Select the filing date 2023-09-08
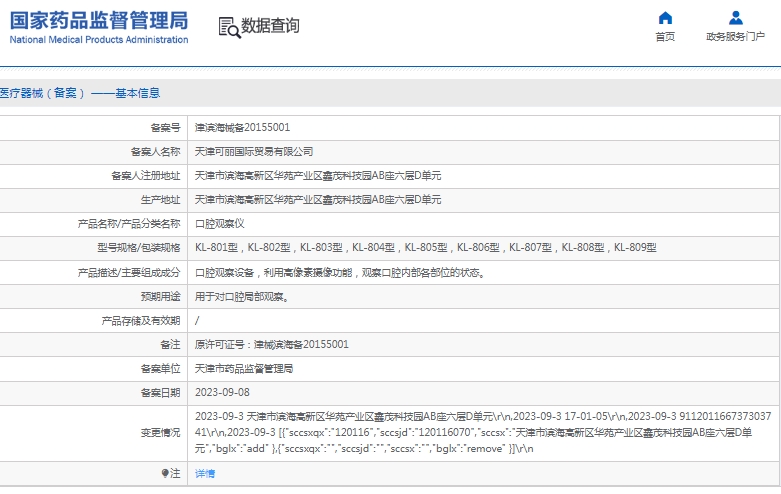The width and height of the screenshot is (781, 494). click(222, 392)
